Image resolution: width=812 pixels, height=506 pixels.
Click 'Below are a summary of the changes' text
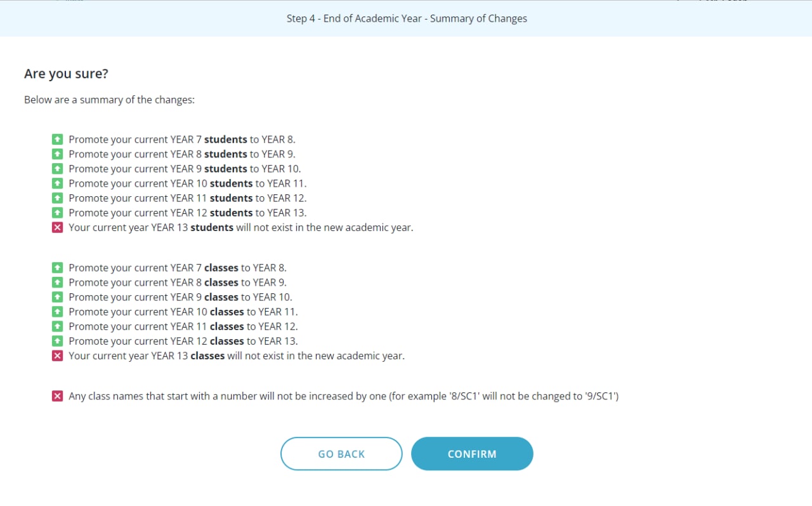[109, 100]
